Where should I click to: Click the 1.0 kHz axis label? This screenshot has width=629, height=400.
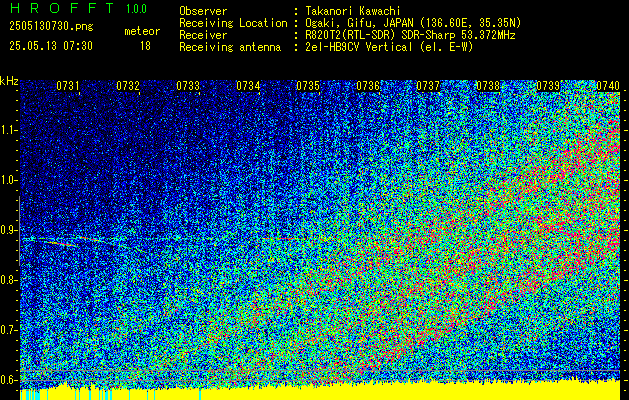(x=8, y=180)
